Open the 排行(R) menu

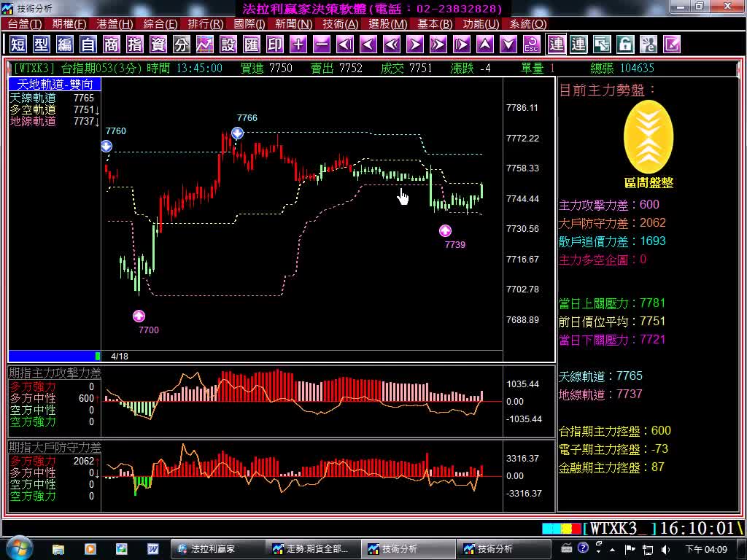coord(205,24)
